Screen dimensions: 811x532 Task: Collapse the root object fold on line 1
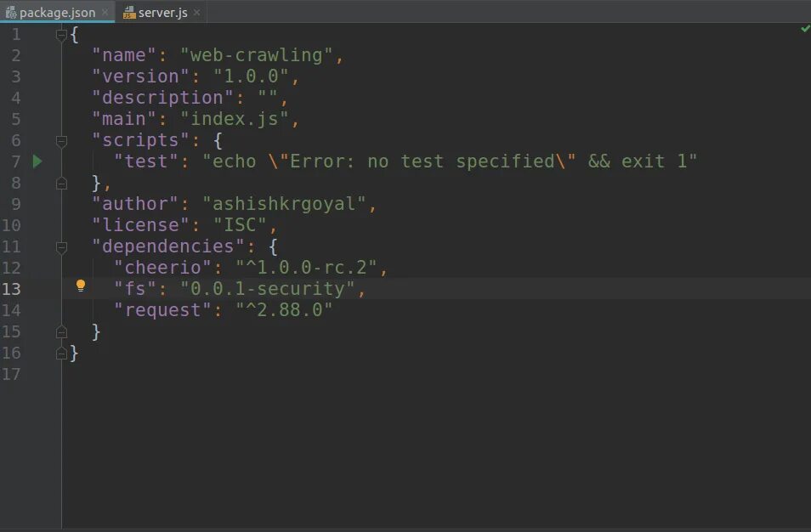[x=61, y=35]
